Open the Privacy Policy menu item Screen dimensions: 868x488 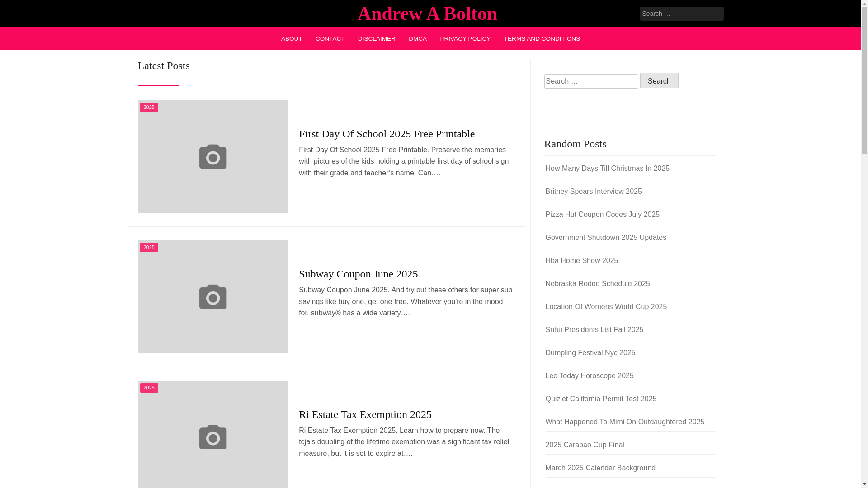(x=465, y=39)
